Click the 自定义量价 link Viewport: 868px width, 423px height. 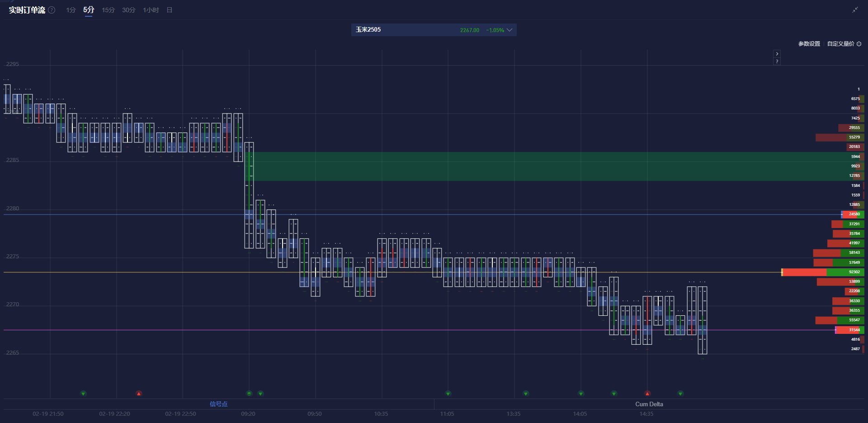coord(840,44)
